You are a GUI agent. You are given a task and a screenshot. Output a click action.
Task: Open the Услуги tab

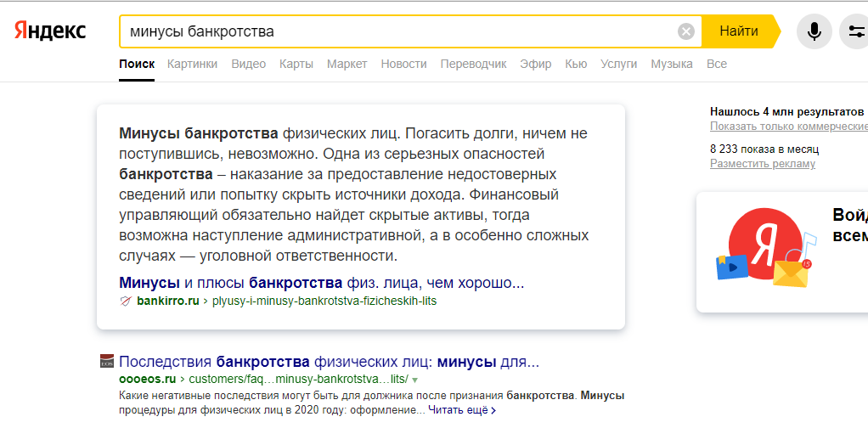coord(619,65)
